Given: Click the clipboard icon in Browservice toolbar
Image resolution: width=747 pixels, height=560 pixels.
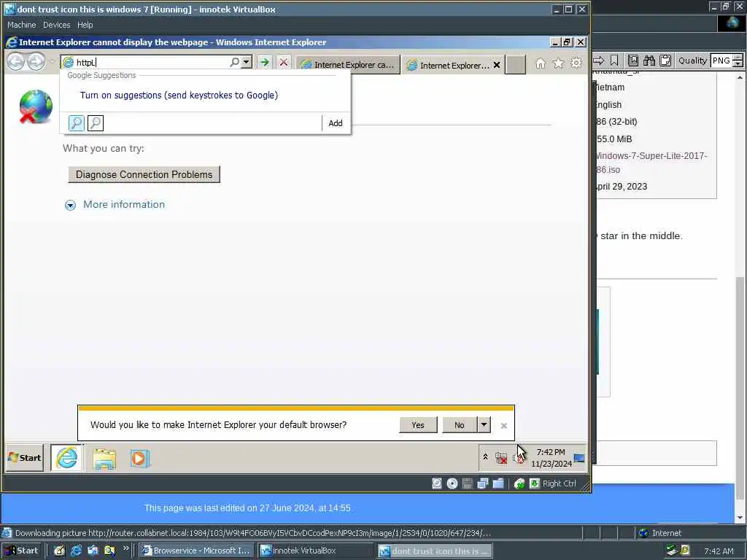Looking at the screenshot, I should click(665, 61).
